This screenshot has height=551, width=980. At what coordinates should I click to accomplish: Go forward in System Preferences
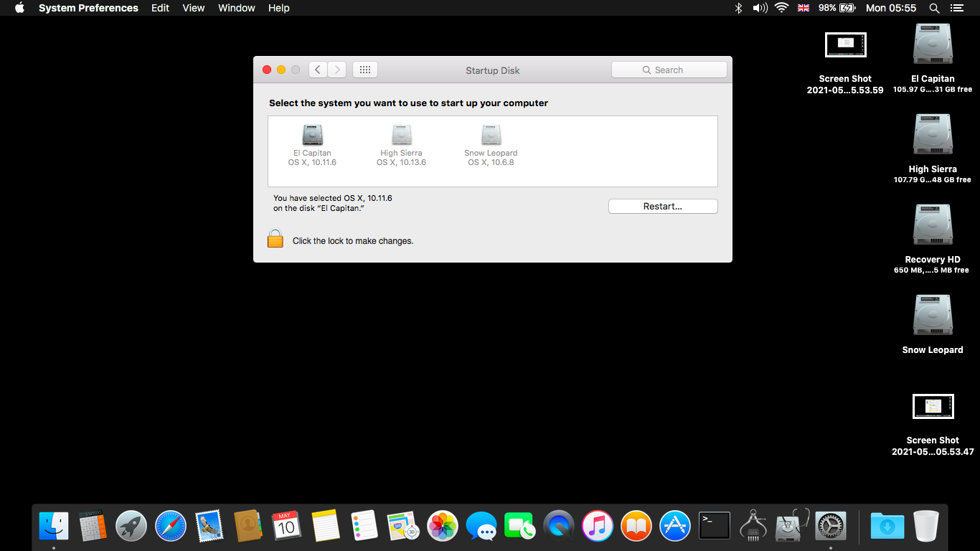[x=337, y=70]
